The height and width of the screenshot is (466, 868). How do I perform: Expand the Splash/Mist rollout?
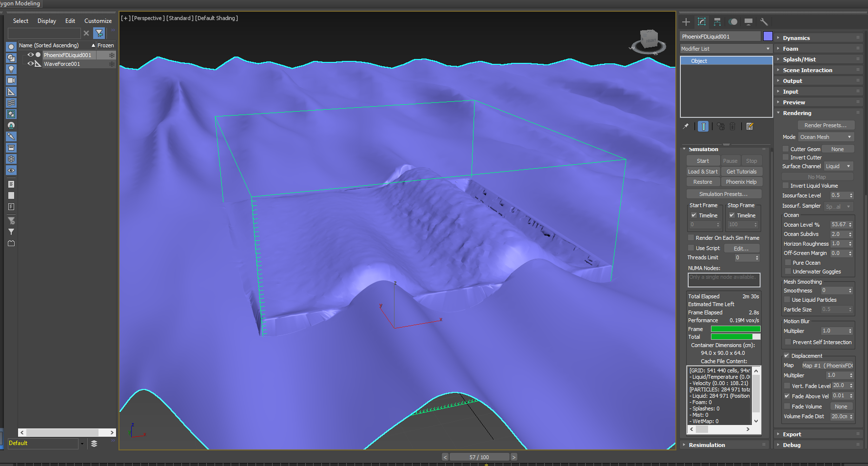pyautogui.click(x=818, y=59)
